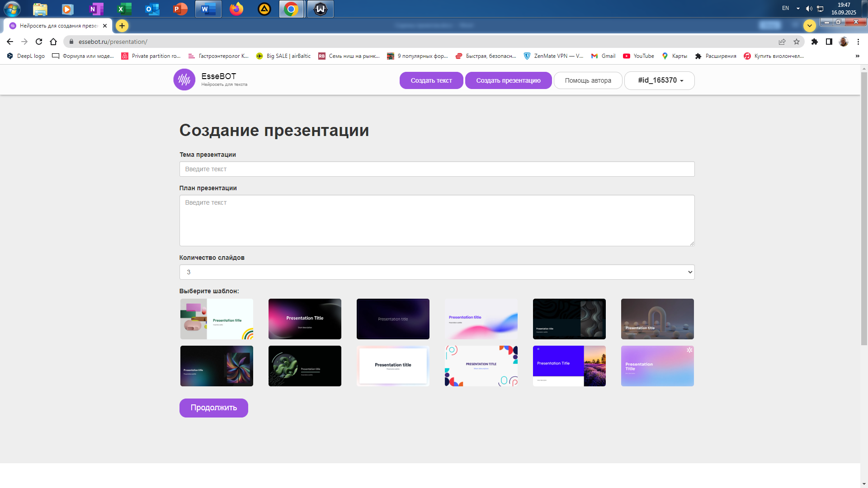Screen dimensions: 868x488
Task: Select the lavender field template thumbnail
Action: coord(569,366)
